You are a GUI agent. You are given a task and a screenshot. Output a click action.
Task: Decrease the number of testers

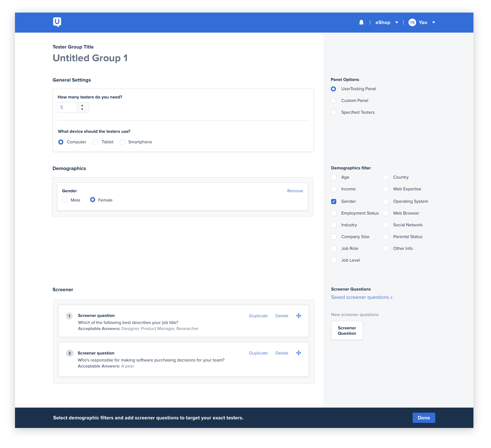click(82, 109)
